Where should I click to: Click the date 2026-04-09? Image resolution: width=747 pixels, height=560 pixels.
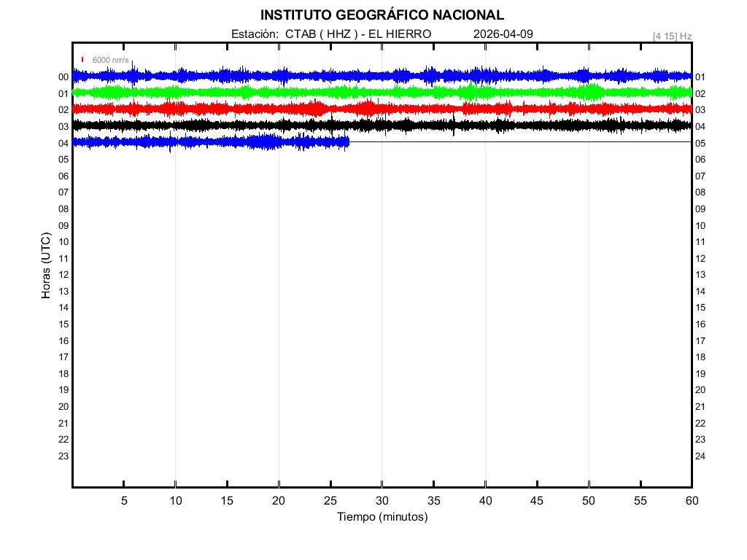click(x=503, y=34)
